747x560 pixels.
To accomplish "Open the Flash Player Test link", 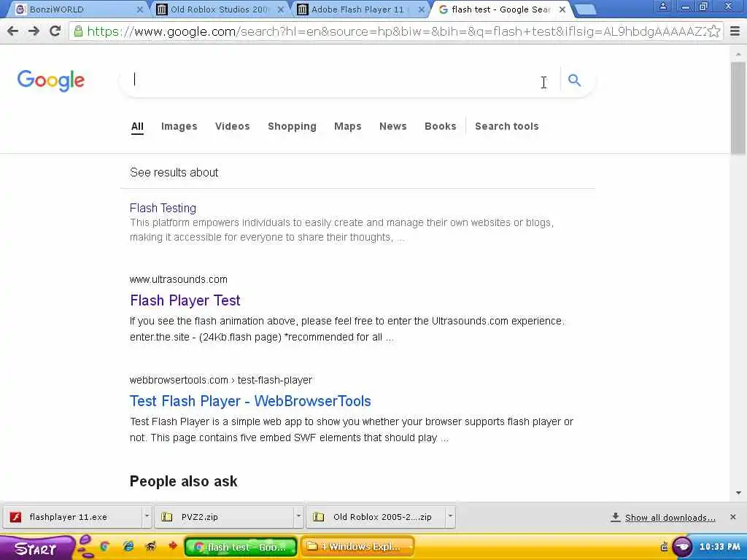I will 185,300.
